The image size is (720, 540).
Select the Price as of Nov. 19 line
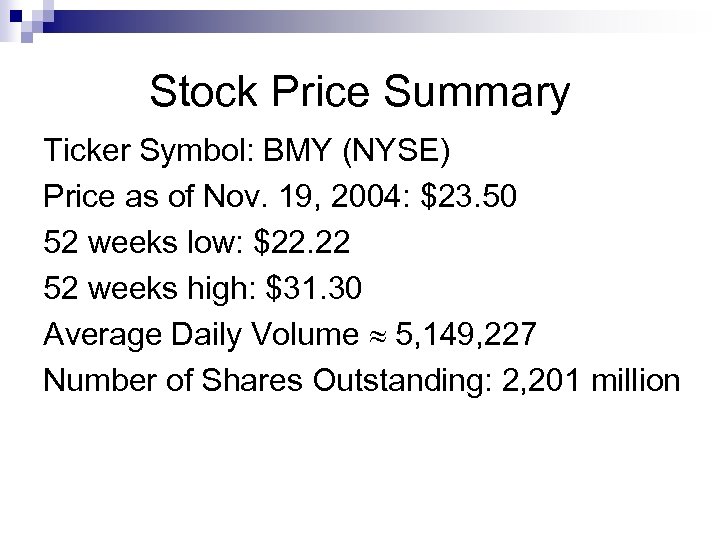(279, 197)
